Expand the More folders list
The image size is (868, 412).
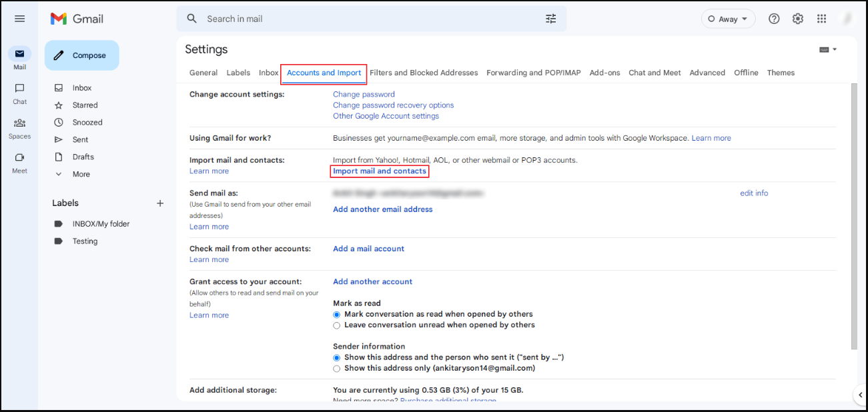81,175
